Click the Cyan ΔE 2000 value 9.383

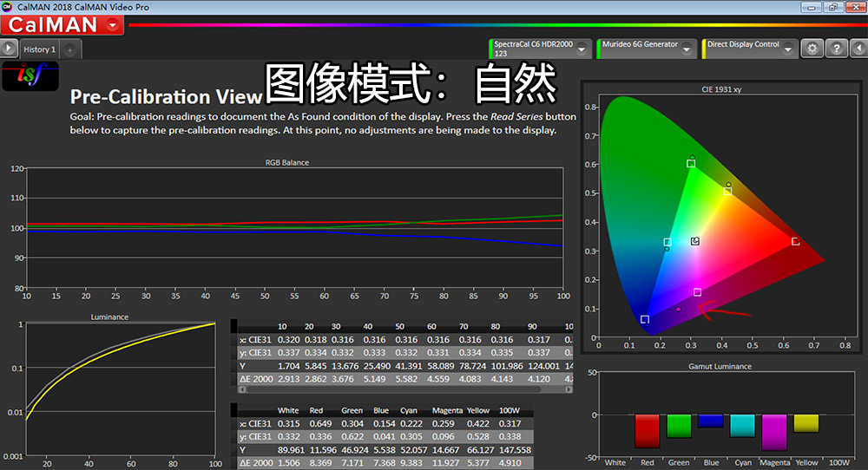411,463
